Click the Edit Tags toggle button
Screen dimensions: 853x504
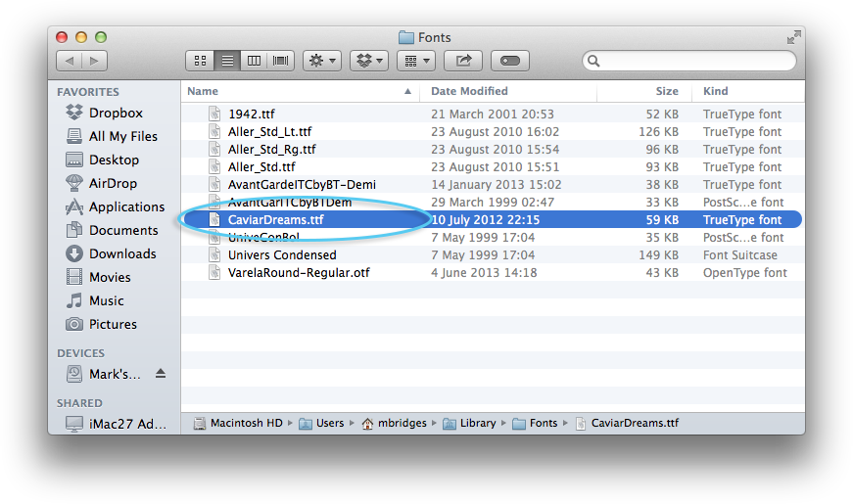point(509,61)
